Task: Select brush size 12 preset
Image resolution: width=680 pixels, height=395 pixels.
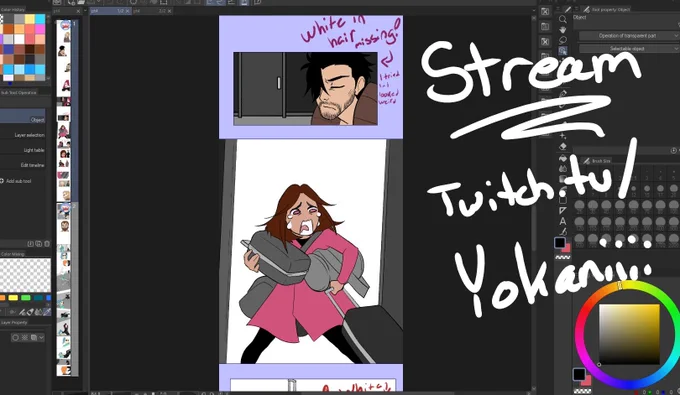Action: pyautogui.click(x=634, y=189)
